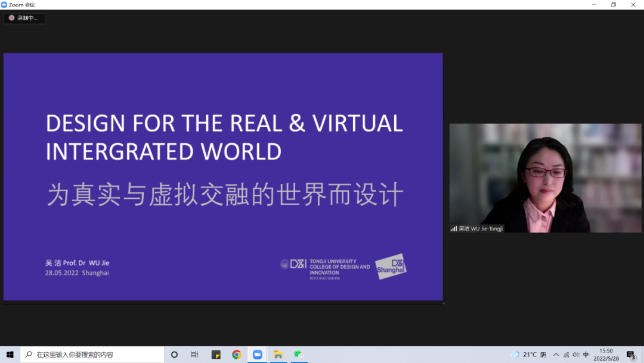Open the notification center icon
Screen dimensions: 644x363
point(631,355)
